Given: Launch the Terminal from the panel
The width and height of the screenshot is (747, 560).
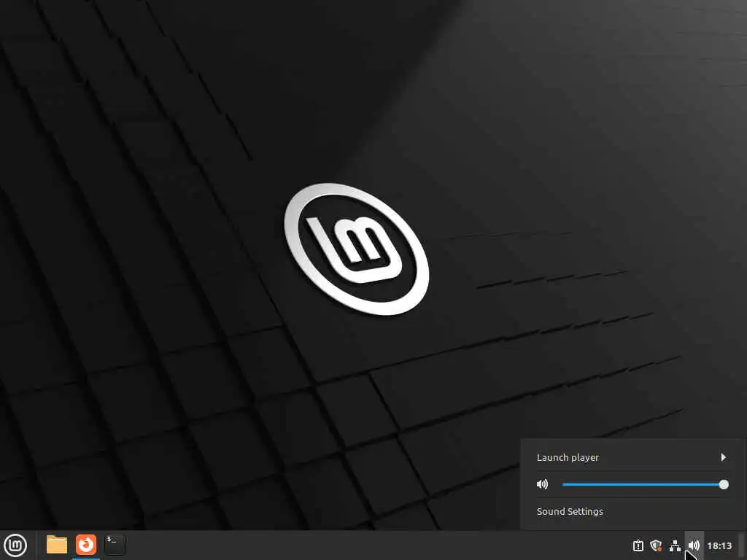Looking at the screenshot, I should (115, 545).
